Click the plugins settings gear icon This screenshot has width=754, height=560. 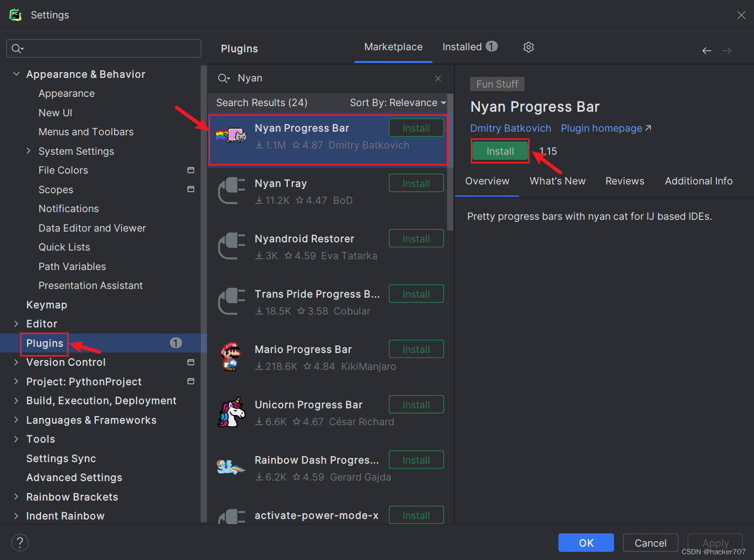point(529,47)
